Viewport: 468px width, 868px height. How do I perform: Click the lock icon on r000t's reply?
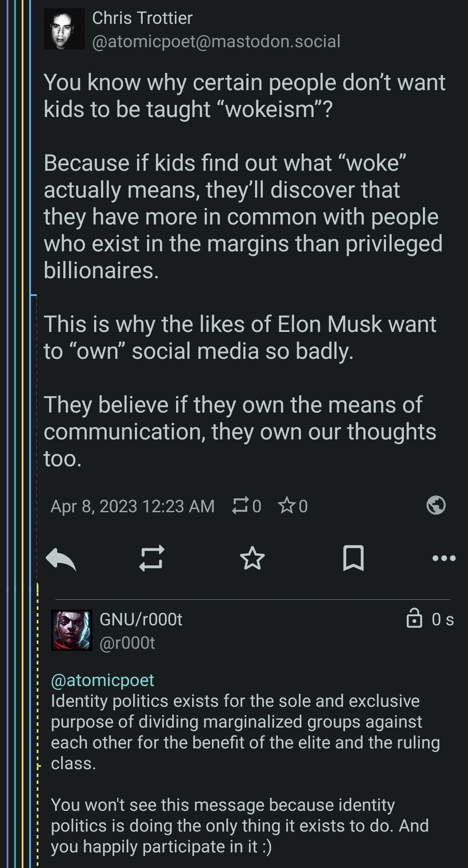click(414, 619)
